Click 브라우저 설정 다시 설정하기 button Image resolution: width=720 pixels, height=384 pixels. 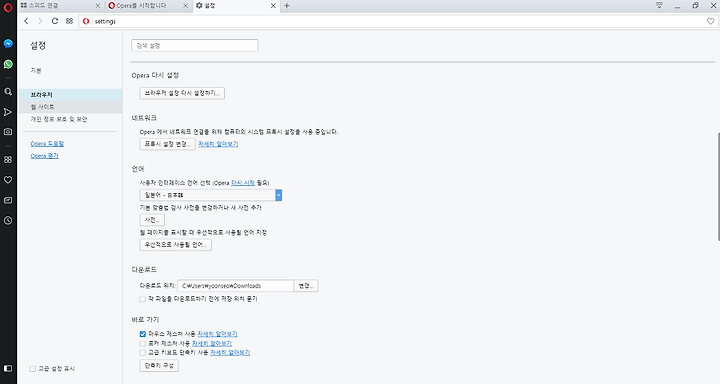[x=182, y=93]
